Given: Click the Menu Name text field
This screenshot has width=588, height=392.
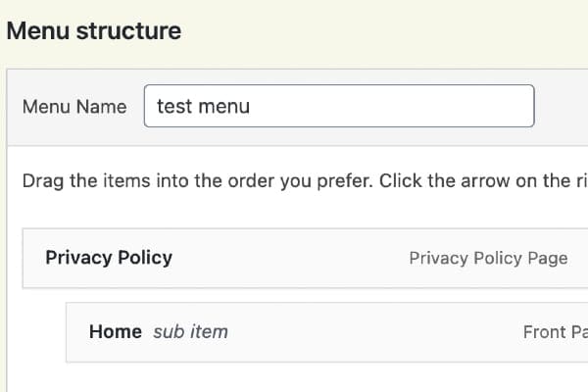Looking at the screenshot, I should [x=338, y=106].
